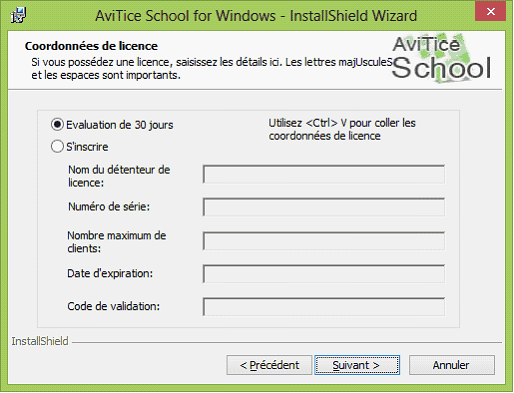The image size is (514, 393).
Task: Click the Nom du détenteur de licence field
Action: pyautogui.click(x=324, y=174)
